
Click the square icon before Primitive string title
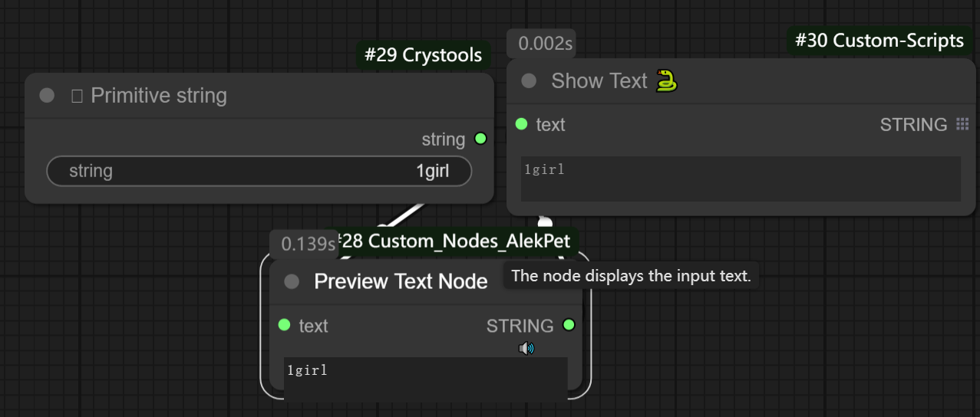click(x=77, y=96)
